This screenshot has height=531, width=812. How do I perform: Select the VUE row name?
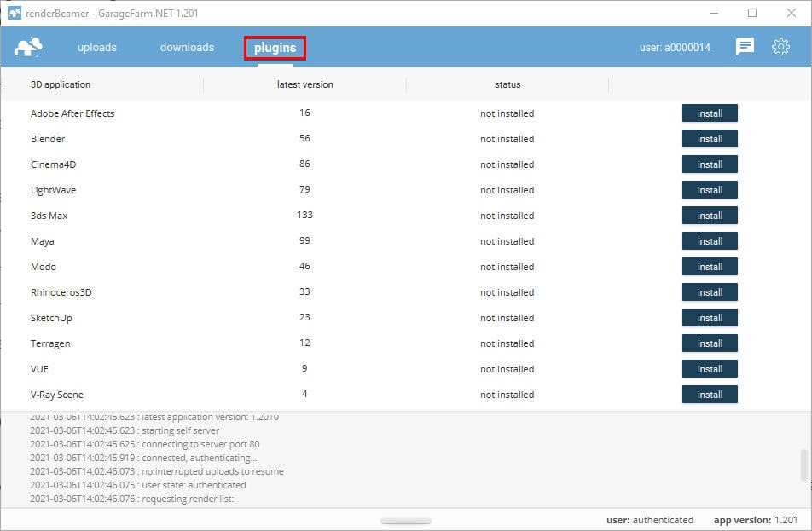click(39, 369)
